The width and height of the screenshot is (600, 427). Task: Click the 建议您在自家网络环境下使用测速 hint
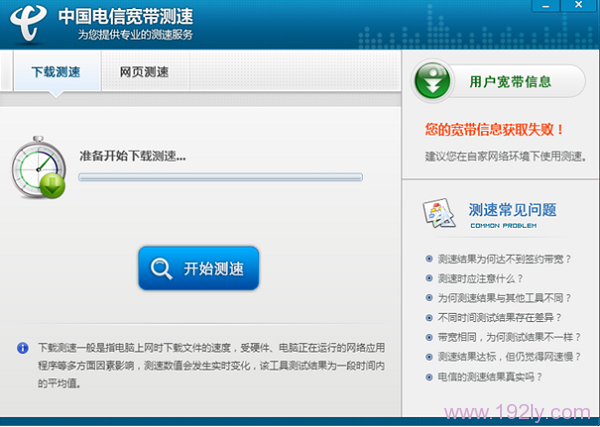[505, 156]
